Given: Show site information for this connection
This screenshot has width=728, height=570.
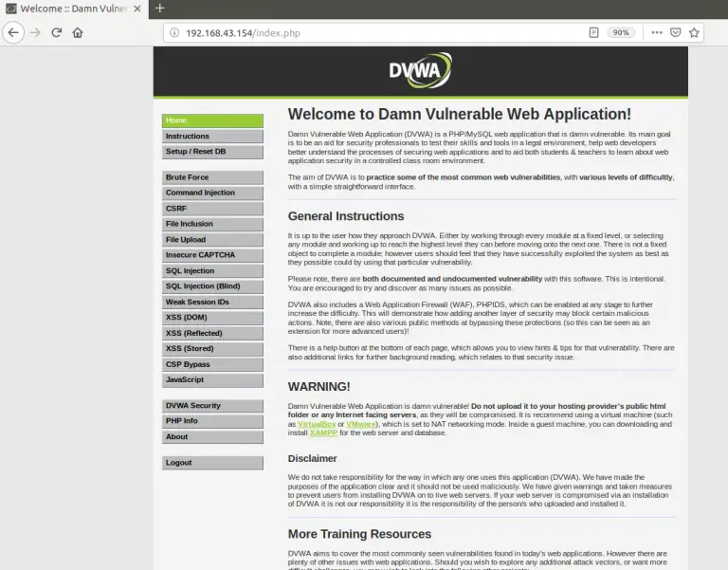Looking at the screenshot, I should click(173, 32).
